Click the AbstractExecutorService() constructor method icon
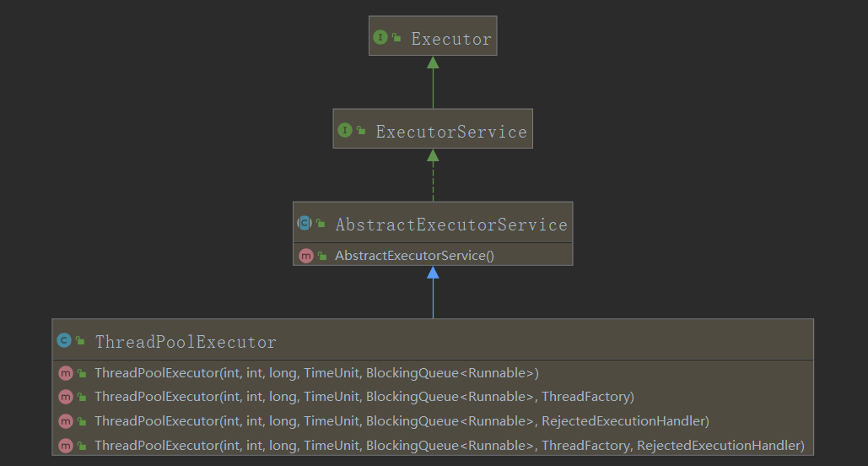The image size is (868, 466). (x=306, y=256)
